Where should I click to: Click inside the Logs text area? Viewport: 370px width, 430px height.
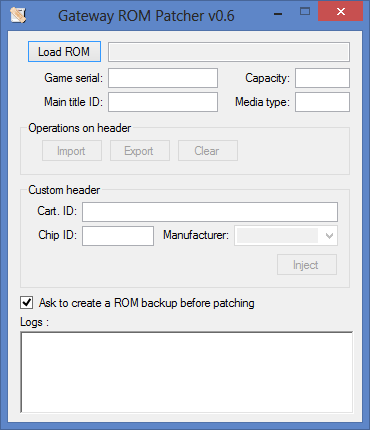tap(186, 372)
